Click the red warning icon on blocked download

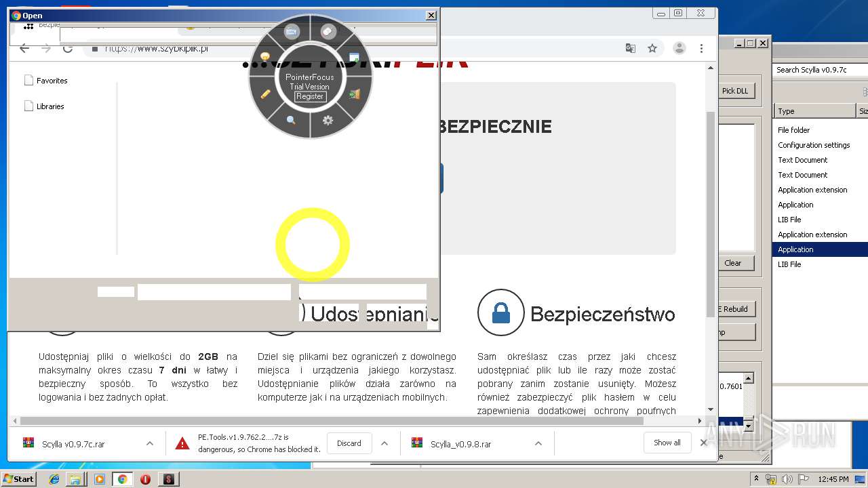pos(182,443)
